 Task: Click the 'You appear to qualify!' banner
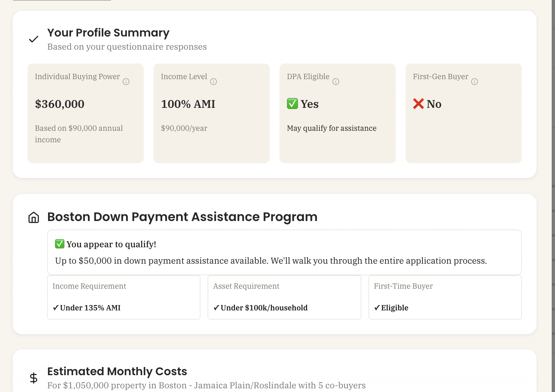coord(284,252)
